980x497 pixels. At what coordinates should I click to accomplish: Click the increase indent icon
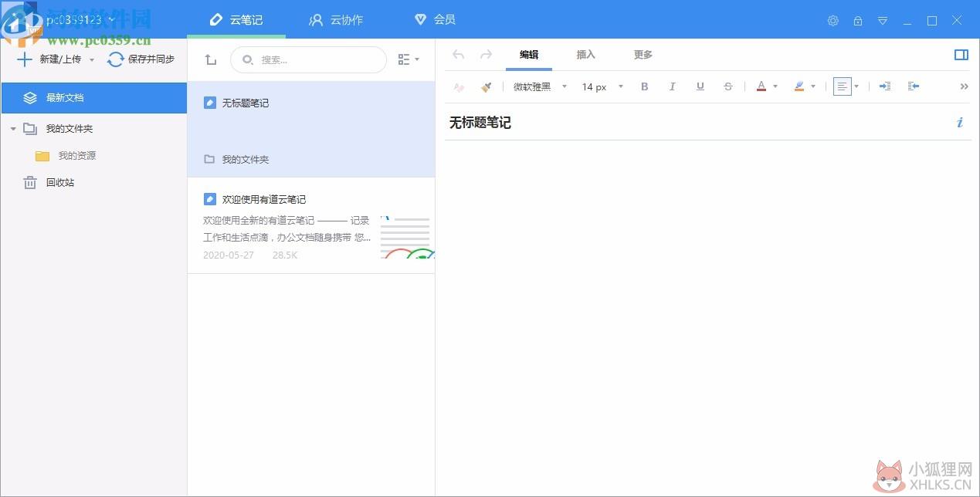tap(885, 86)
